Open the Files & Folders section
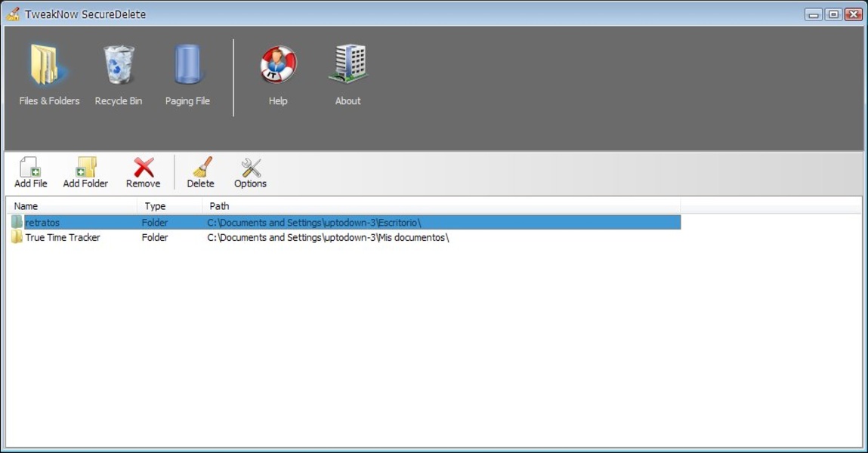 pyautogui.click(x=48, y=75)
